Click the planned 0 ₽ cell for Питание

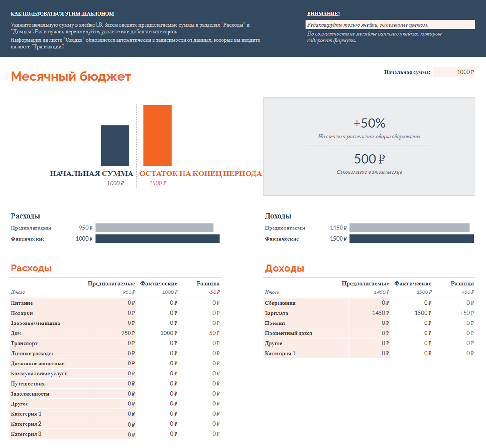click(115, 303)
